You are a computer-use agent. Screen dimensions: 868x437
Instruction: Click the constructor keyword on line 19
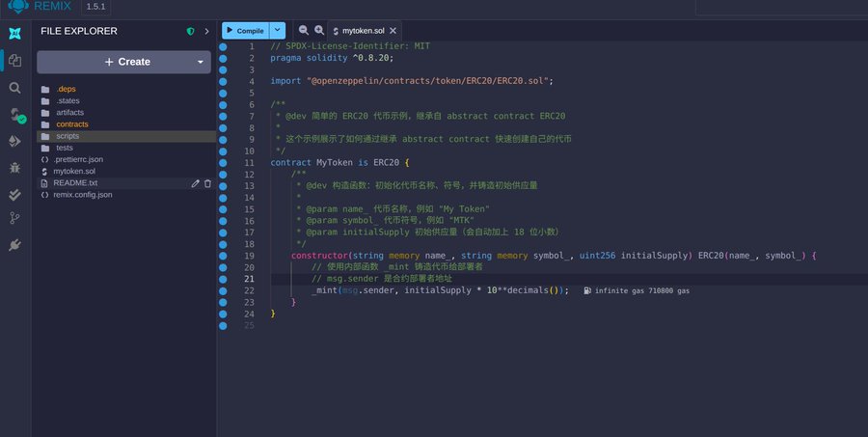319,256
